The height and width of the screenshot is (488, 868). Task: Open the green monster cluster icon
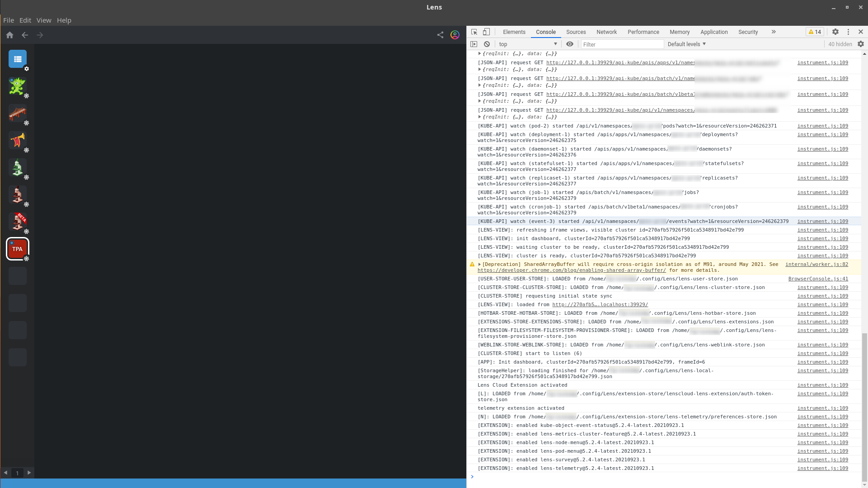click(x=17, y=86)
